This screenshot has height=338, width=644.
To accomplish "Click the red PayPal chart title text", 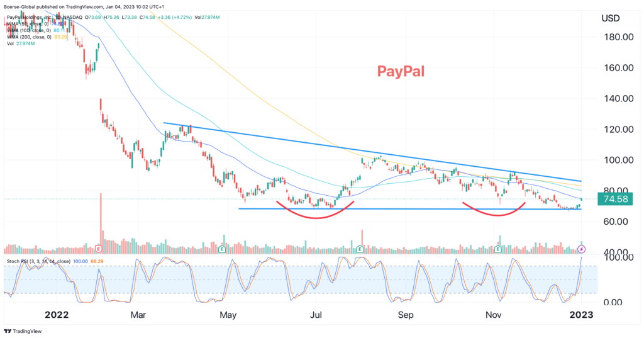I will [x=401, y=72].
